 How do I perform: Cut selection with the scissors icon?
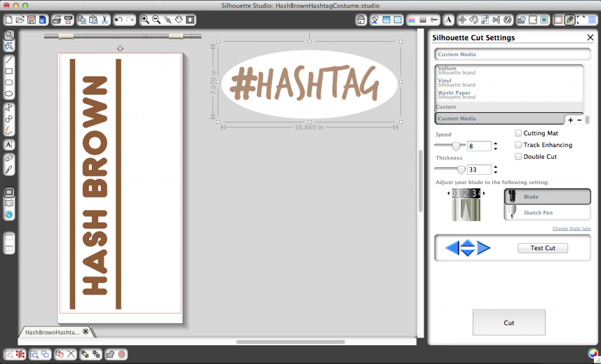tap(104, 19)
